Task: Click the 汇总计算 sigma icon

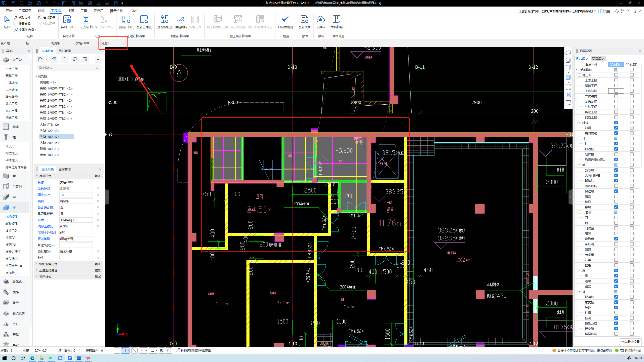Action: [x=87, y=20]
